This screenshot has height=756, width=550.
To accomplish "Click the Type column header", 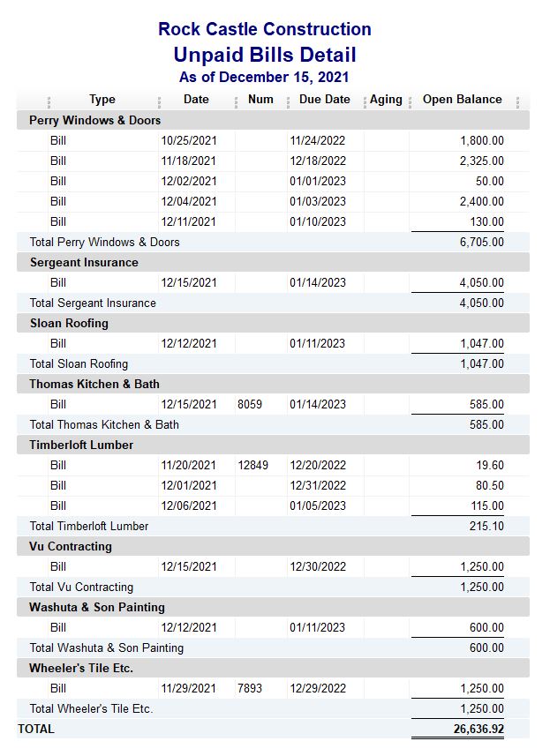I will 102,100.
